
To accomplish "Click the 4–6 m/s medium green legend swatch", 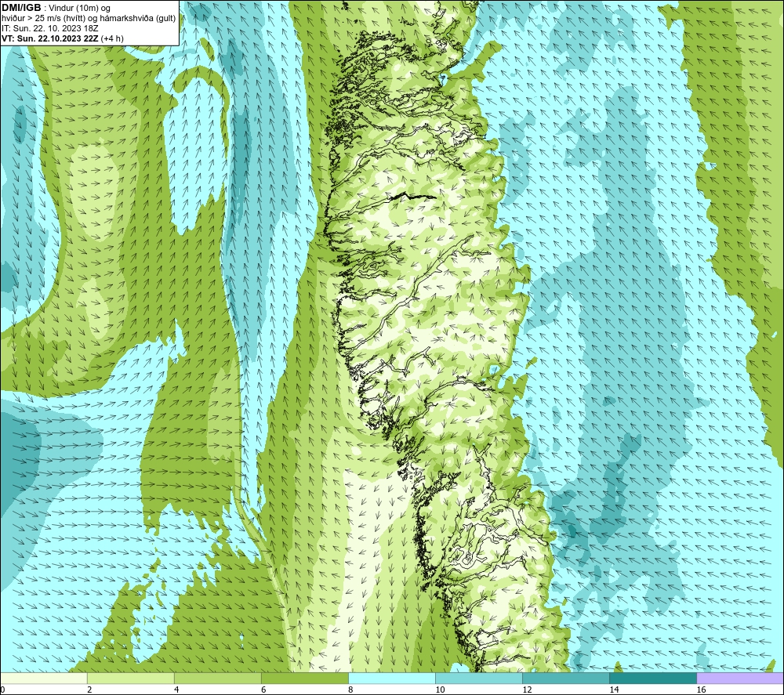I will point(218,678).
